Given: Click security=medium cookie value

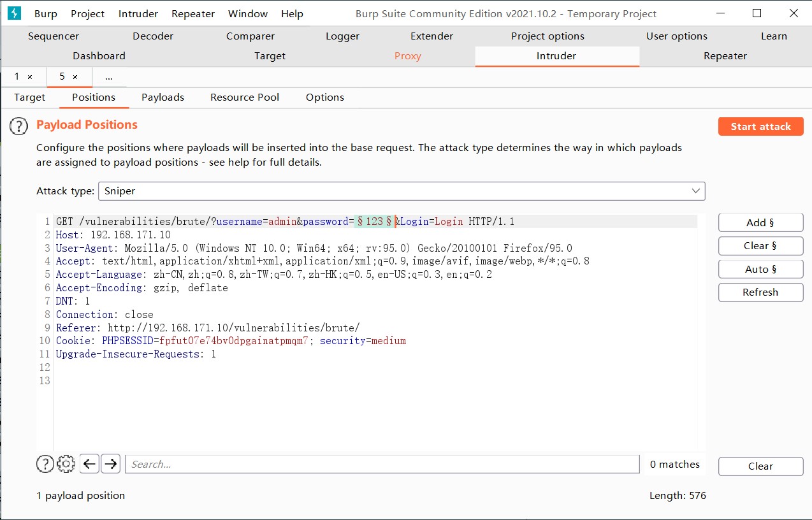Looking at the screenshot, I should (x=363, y=341).
